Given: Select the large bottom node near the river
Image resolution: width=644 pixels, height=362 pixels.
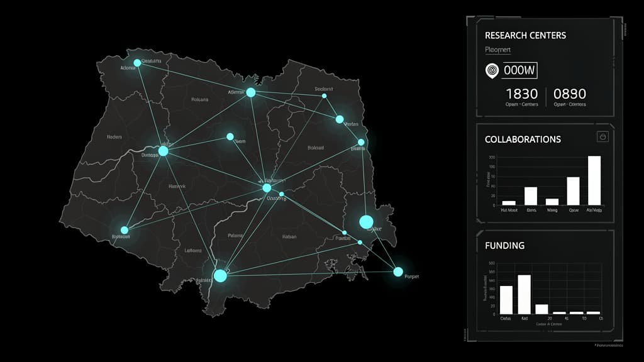Looking at the screenshot, I should pyautogui.click(x=220, y=275).
